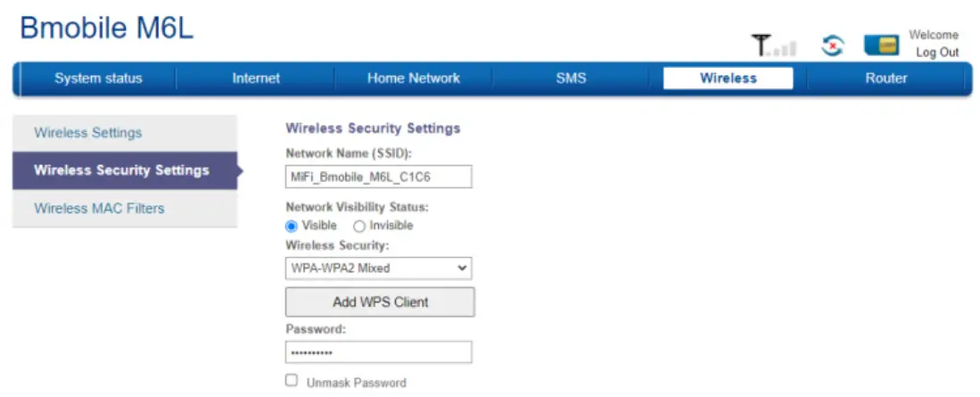The width and height of the screenshot is (980, 397).
Task: Open the Wireless Security dropdown
Action: tap(378, 268)
